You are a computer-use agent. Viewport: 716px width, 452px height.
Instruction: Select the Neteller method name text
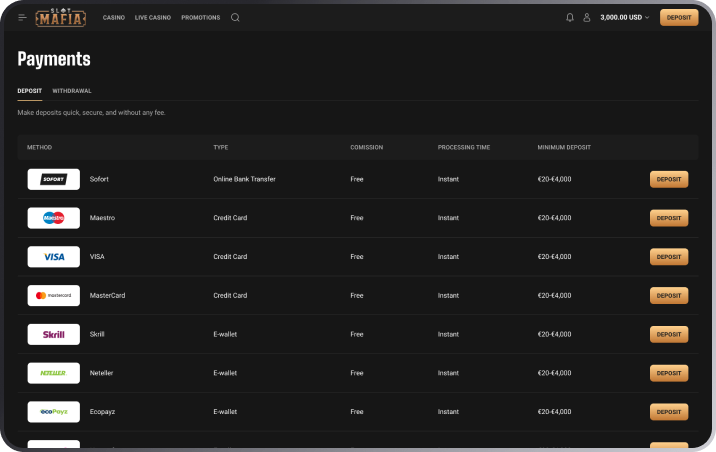pos(101,373)
